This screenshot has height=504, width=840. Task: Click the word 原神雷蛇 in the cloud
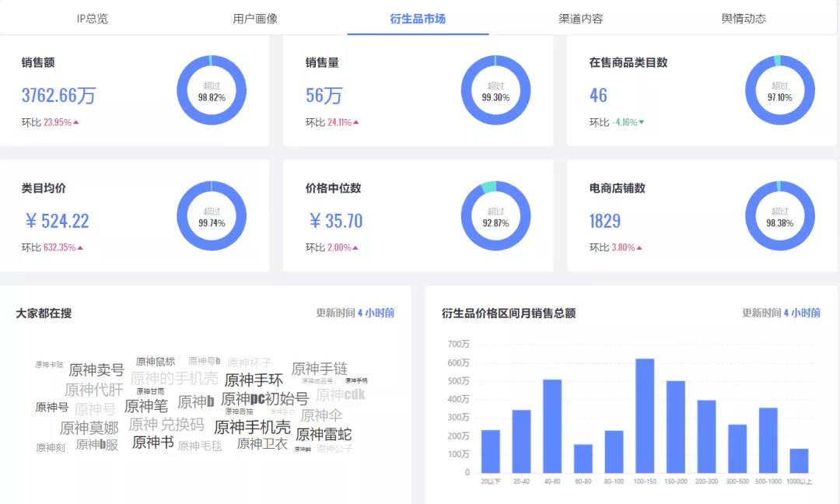pyautogui.click(x=324, y=434)
